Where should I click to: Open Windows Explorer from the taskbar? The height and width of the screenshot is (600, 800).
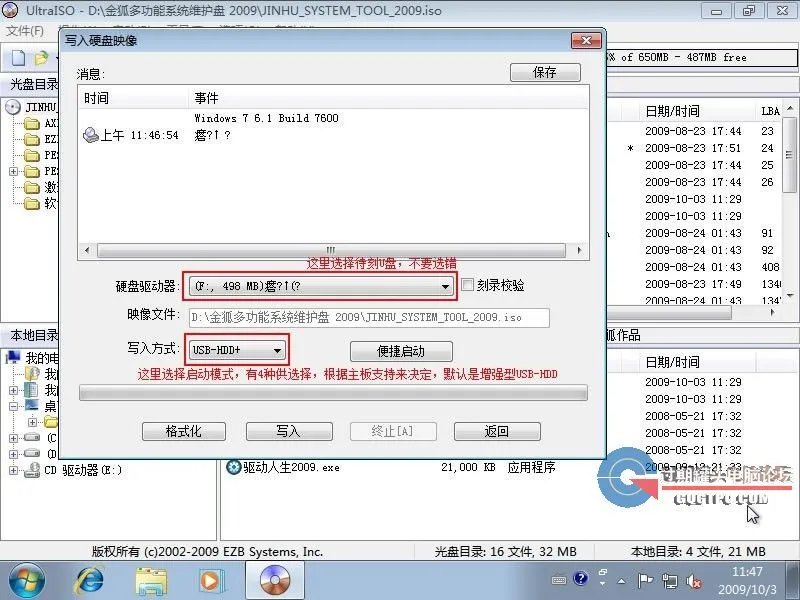tap(150, 580)
